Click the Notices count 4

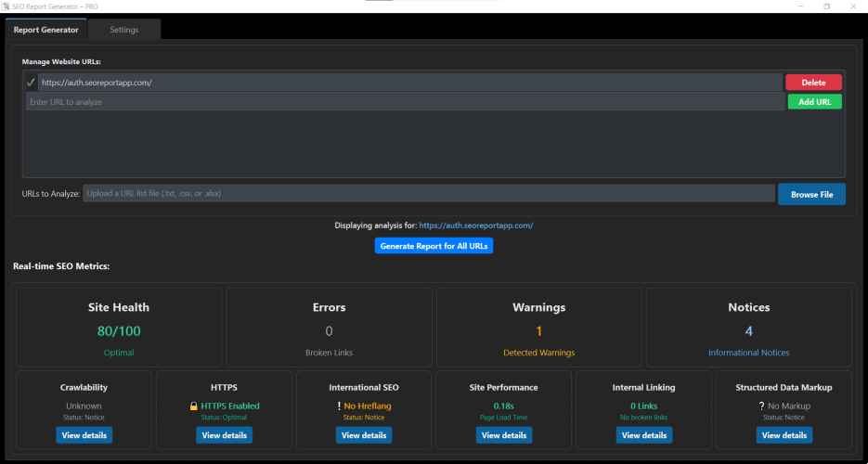pos(748,331)
